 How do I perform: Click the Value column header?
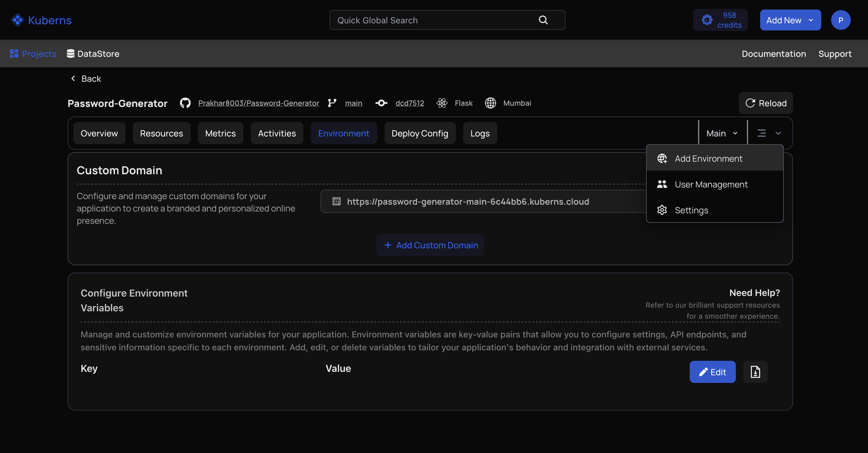click(x=338, y=368)
